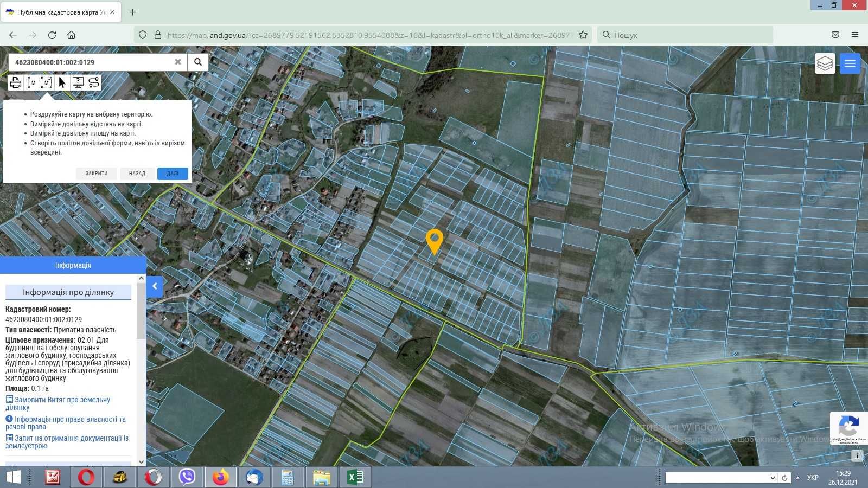Click the orange parcel location marker
The image size is (868, 488).
[x=434, y=241]
